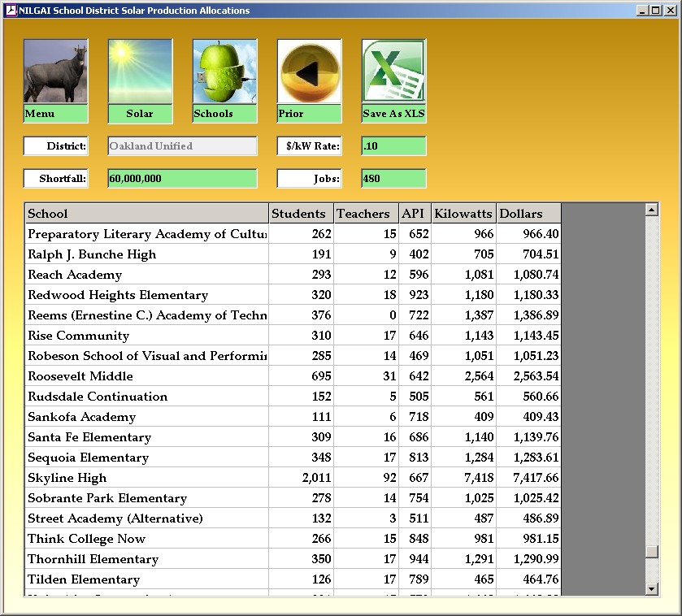Click the Jobs field showing 480
The image size is (682, 616).
[x=393, y=179]
